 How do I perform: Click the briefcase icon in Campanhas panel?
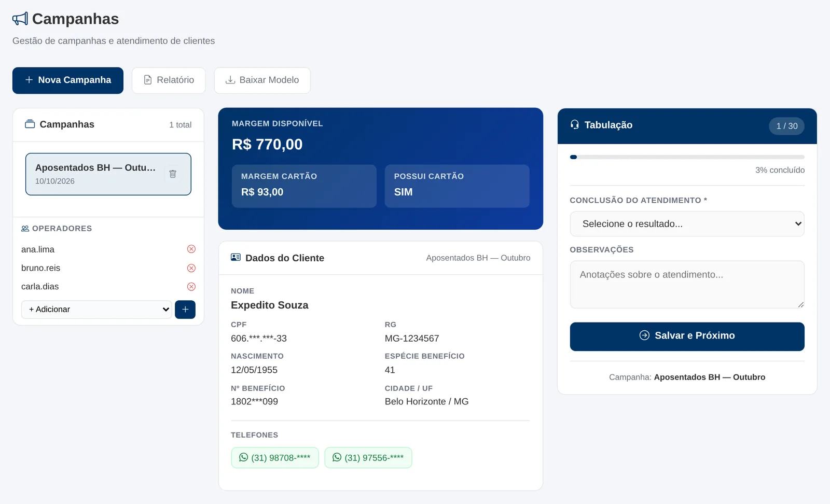30,124
